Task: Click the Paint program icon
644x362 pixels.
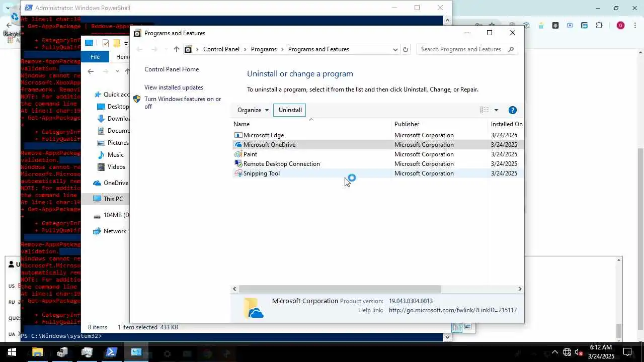Action: (x=238, y=154)
